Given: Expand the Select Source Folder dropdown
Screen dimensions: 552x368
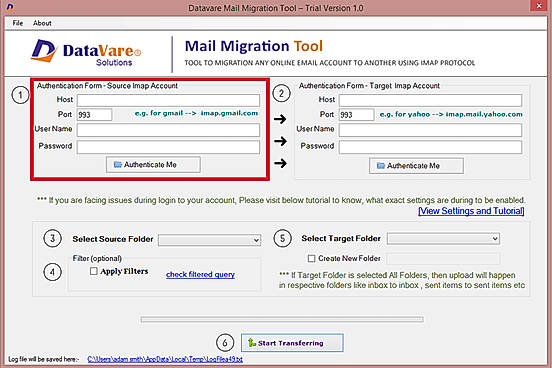Looking at the screenshot, I should click(209, 240).
